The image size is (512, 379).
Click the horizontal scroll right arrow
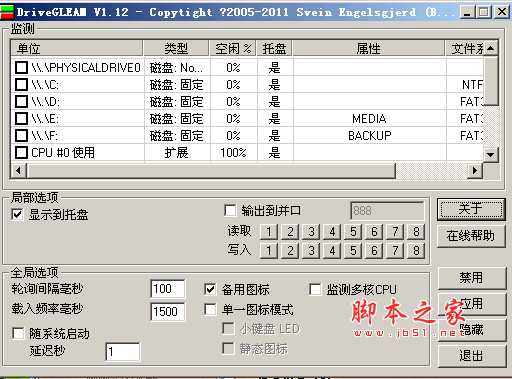point(475,171)
